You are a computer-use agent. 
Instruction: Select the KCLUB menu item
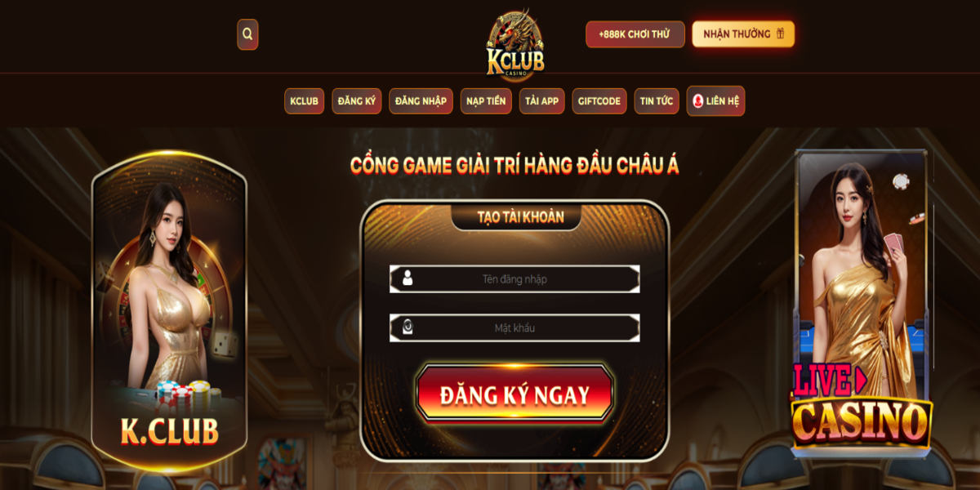304,101
